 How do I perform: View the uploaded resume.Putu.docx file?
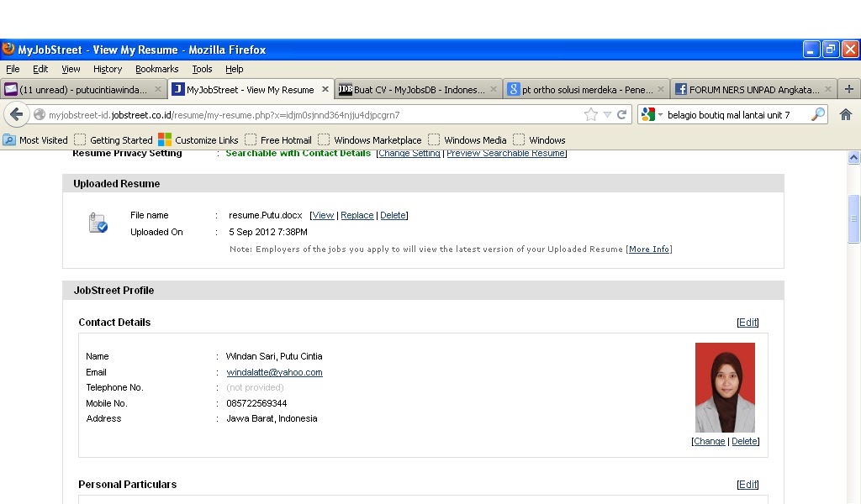coord(323,215)
